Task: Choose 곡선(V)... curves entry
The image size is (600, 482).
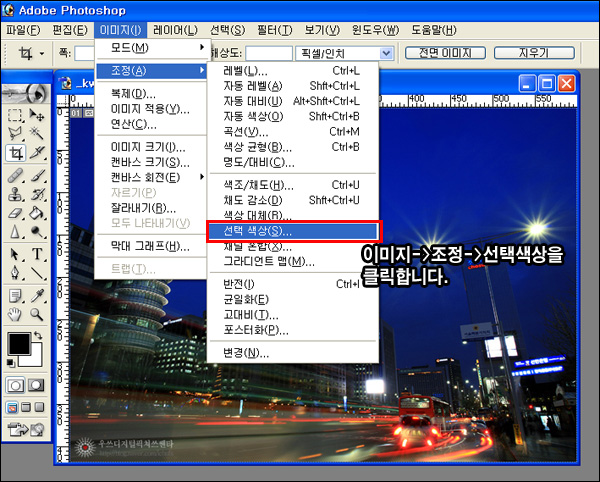Action: 294,132
